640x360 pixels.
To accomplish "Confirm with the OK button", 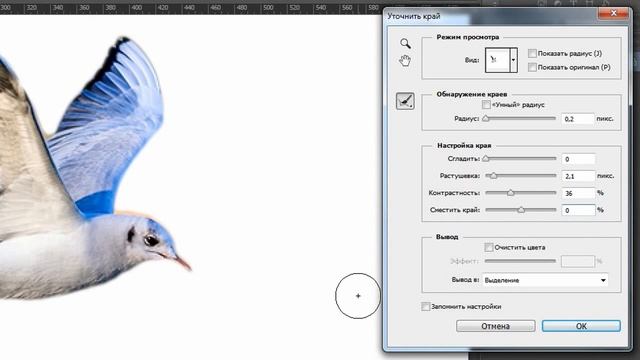I will (x=581, y=326).
